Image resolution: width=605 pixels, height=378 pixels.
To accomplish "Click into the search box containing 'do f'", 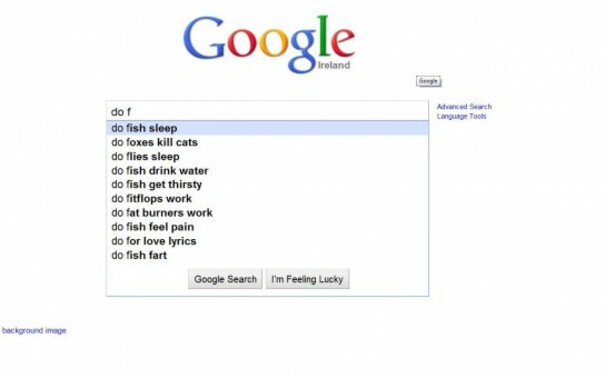I will point(267,111).
